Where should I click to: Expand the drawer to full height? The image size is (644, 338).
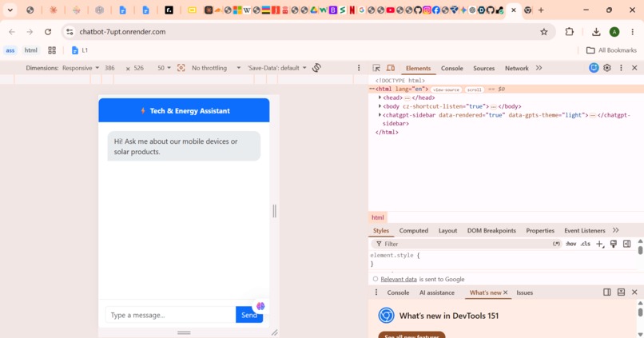tap(621, 292)
